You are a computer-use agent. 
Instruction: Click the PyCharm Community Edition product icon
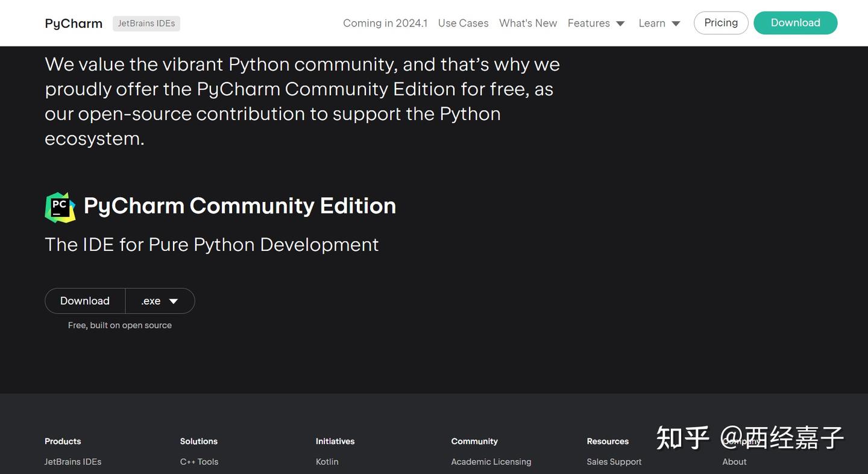(x=60, y=206)
